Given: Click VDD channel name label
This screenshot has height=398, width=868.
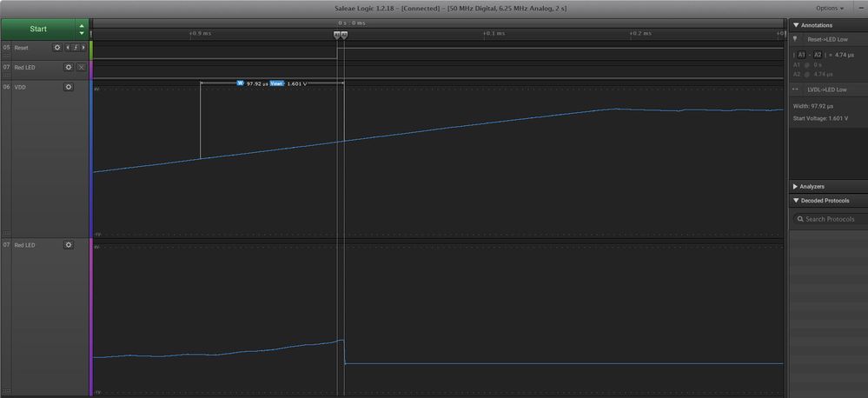Looking at the screenshot, I should (x=20, y=88).
